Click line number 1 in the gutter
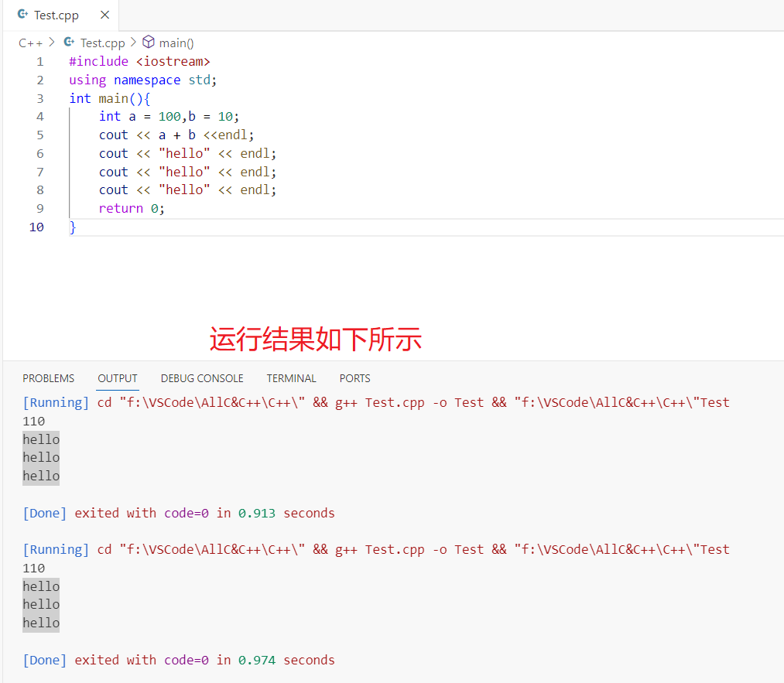The height and width of the screenshot is (683, 784). [x=39, y=62]
